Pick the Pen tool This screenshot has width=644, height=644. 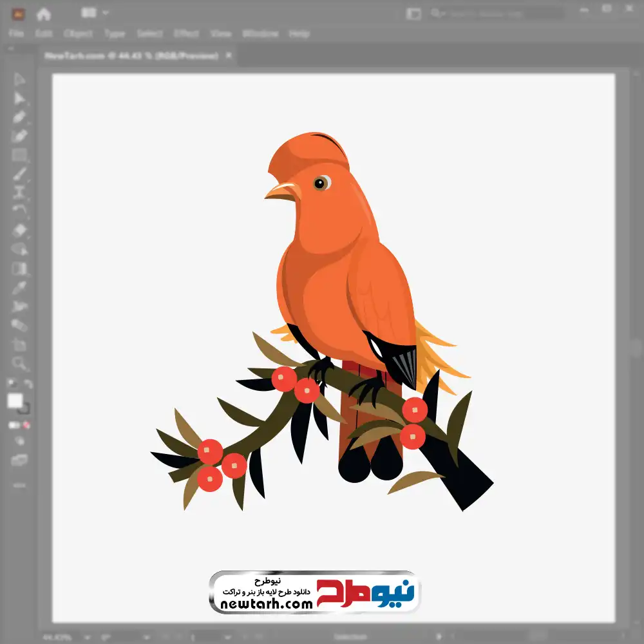[x=19, y=117]
